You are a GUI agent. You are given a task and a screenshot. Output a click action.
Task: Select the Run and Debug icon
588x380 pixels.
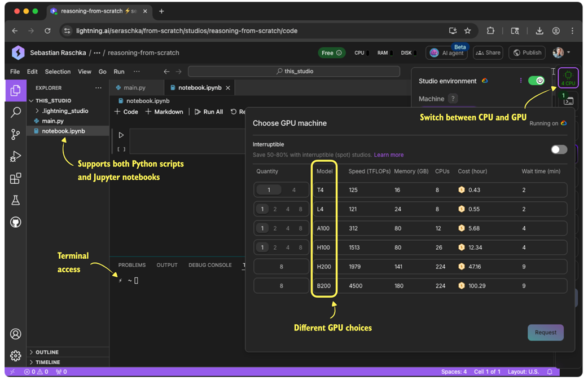15,157
